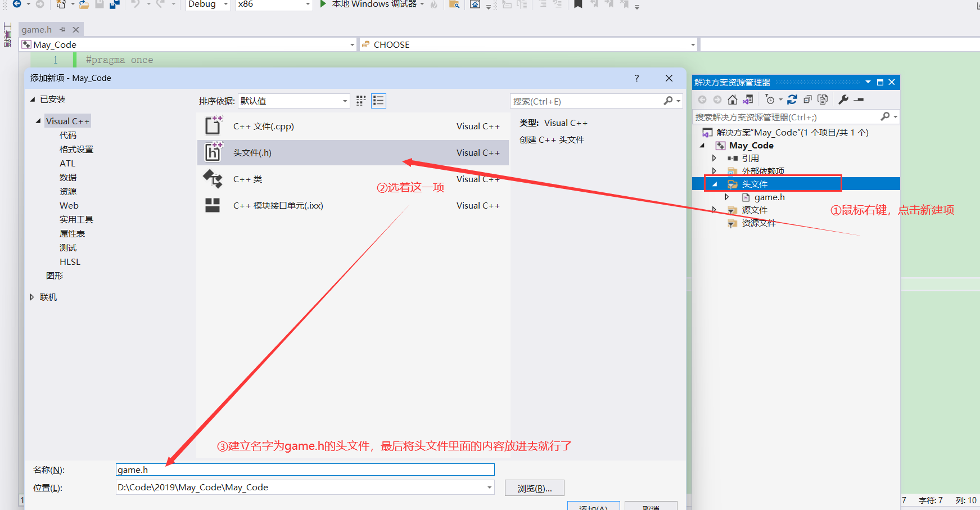Collapse the Visual C++ category node
This screenshot has height=510, width=980.
pos(38,121)
